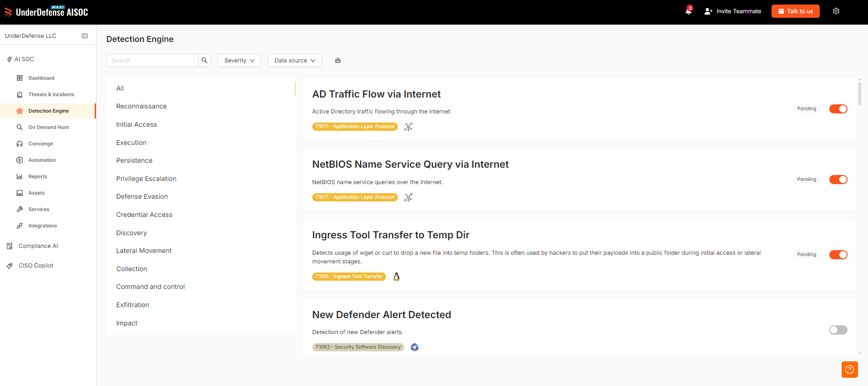
Task: Click Pending status on Ingress Tool Transfer card
Action: pyautogui.click(x=807, y=255)
